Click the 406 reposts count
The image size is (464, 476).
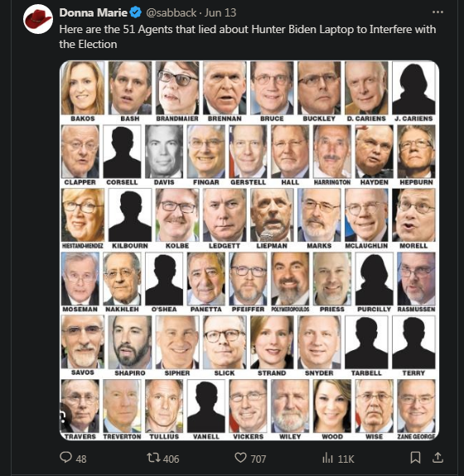coord(171,459)
